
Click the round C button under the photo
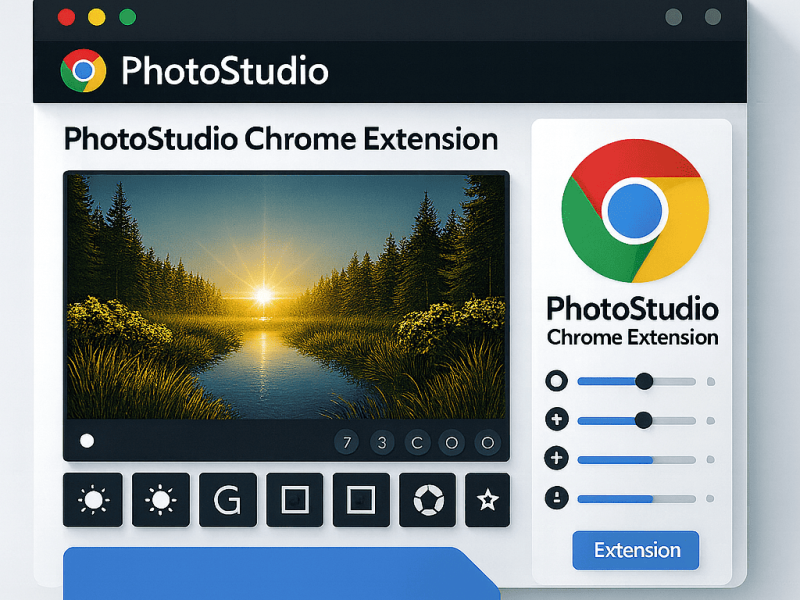pos(417,442)
